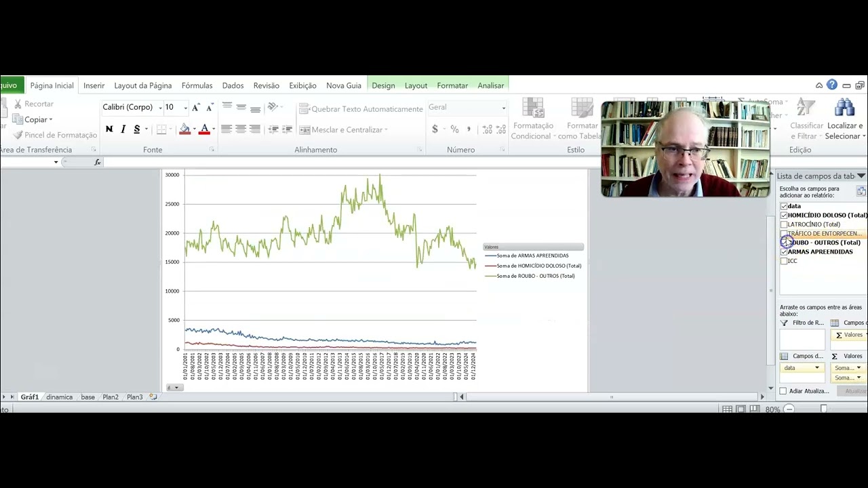Screen dimensions: 868x488
Task: Click Quebrar Texto Automaticamente button
Action: (x=361, y=108)
